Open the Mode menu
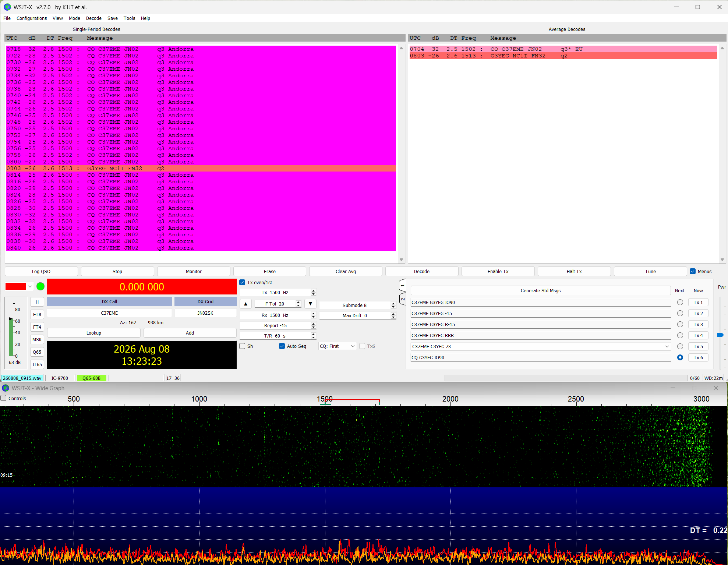728x565 pixels. [74, 18]
